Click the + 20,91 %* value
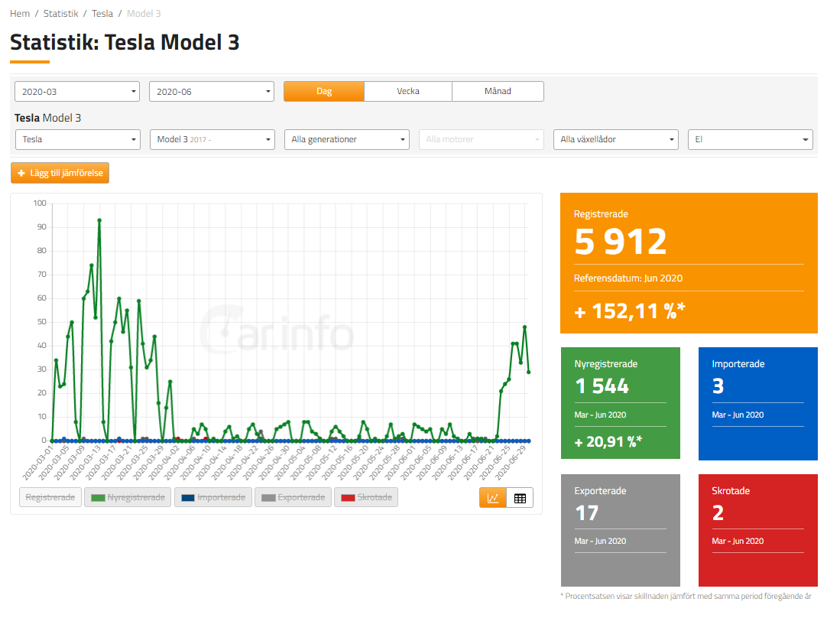This screenshot has width=840, height=618. click(x=608, y=441)
